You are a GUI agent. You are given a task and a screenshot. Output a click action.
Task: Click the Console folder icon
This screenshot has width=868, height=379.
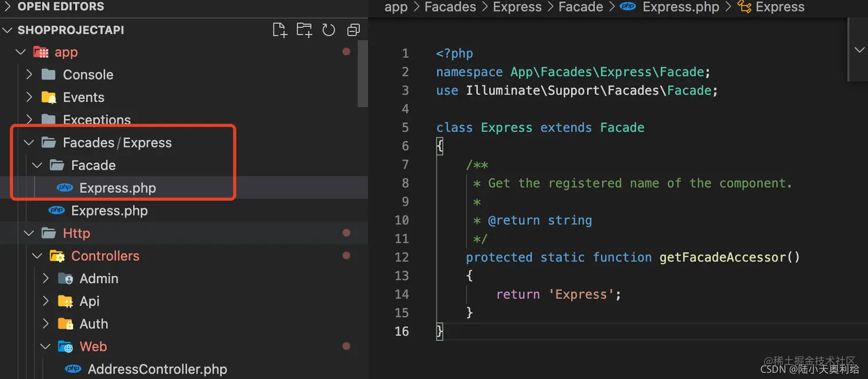click(x=49, y=75)
